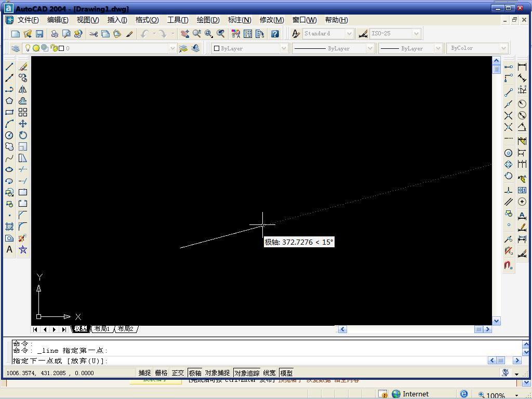Image resolution: width=532 pixels, height=399 pixels.
Task: Open the ByLayer linetype dropdown
Action: (370, 48)
